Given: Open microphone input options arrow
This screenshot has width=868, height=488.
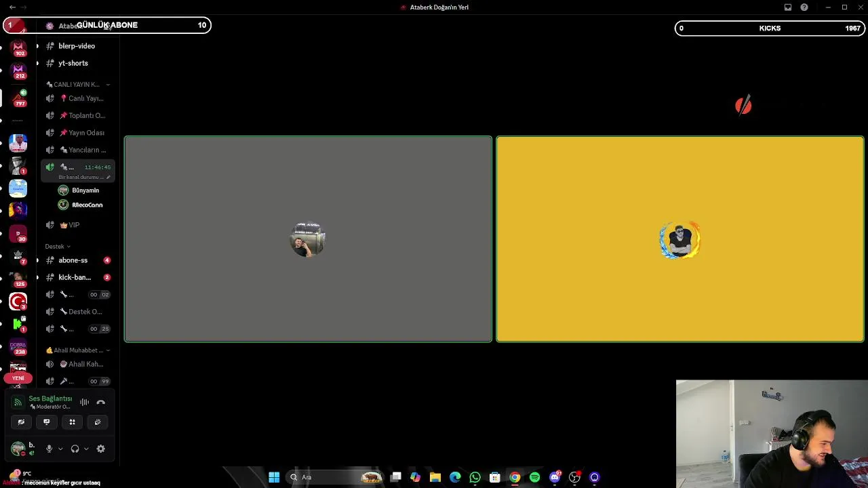Looking at the screenshot, I should 60,449.
